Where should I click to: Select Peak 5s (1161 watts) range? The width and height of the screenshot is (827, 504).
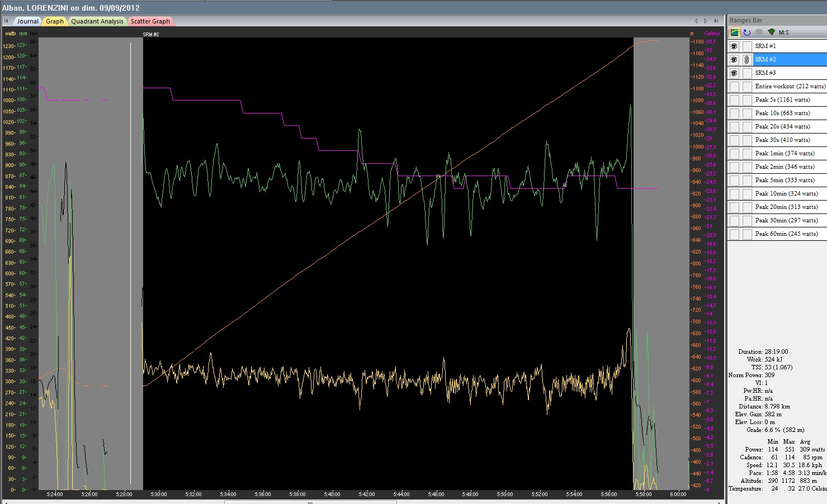tap(790, 99)
